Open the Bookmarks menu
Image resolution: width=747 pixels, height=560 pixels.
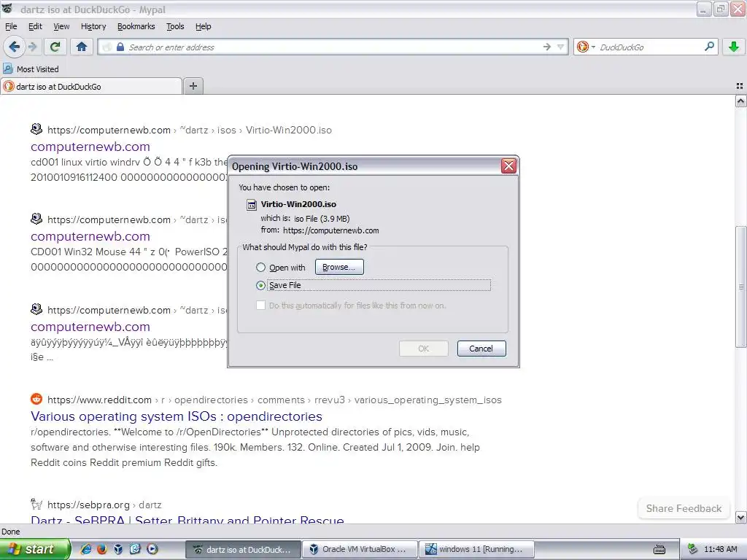[136, 26]
